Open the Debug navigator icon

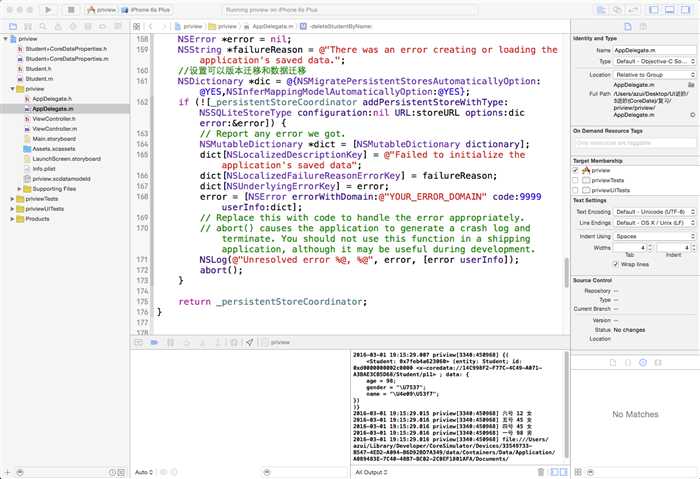tap(88, 27)
